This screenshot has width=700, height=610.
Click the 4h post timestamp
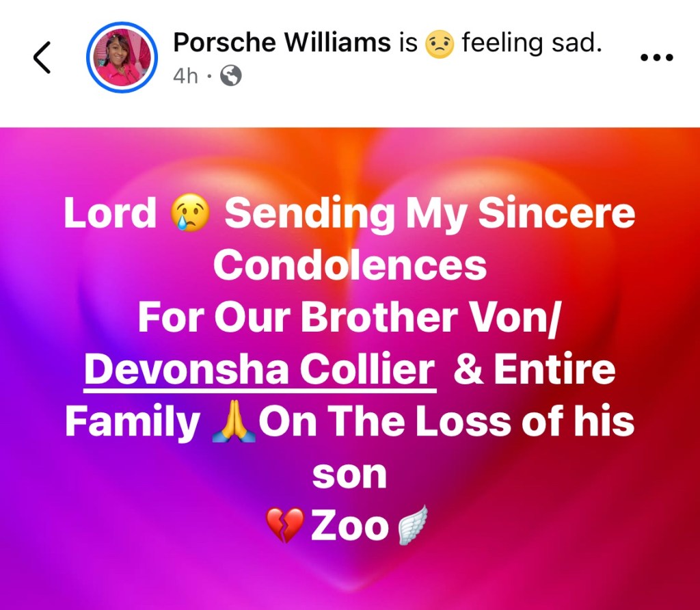tap(185, 76)
